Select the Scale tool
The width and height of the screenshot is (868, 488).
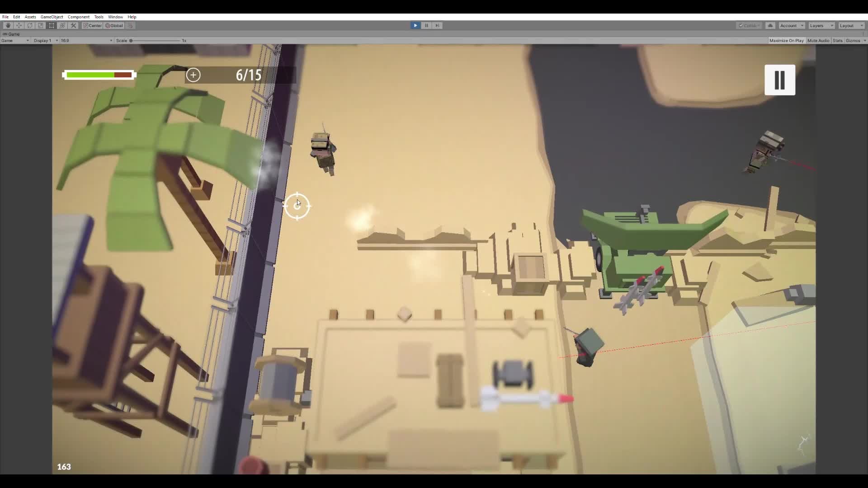click(x=40, y=26)
